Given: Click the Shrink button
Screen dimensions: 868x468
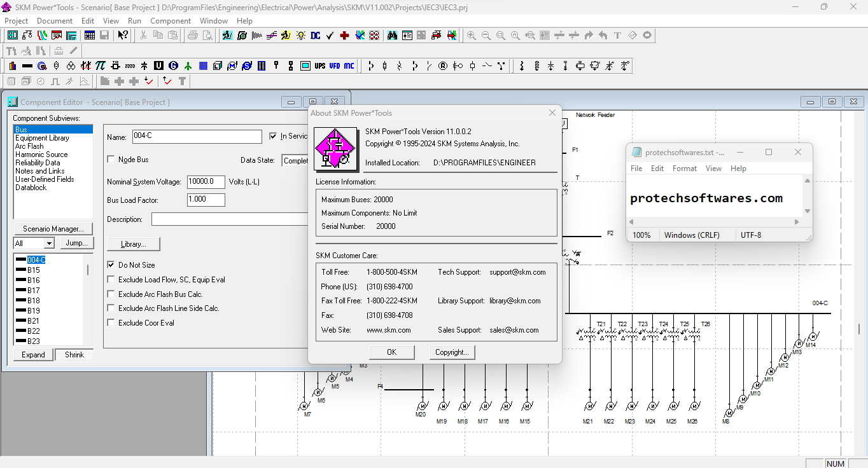Looking at the screenshot, I should (x=74, y=355).
